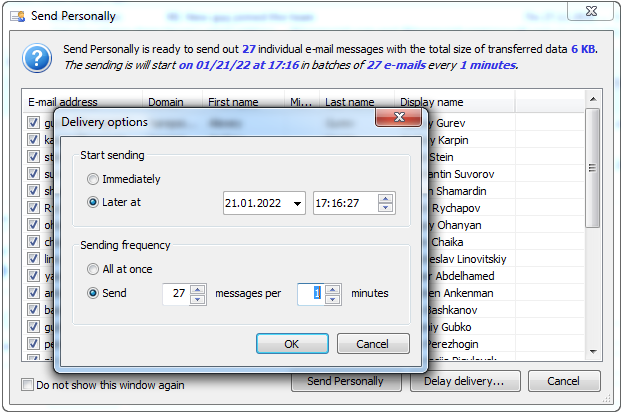The height and width of the screenshot is (414, 623).
Task: Select the antin Suvorov display name cell
Action: coord(471,174)
